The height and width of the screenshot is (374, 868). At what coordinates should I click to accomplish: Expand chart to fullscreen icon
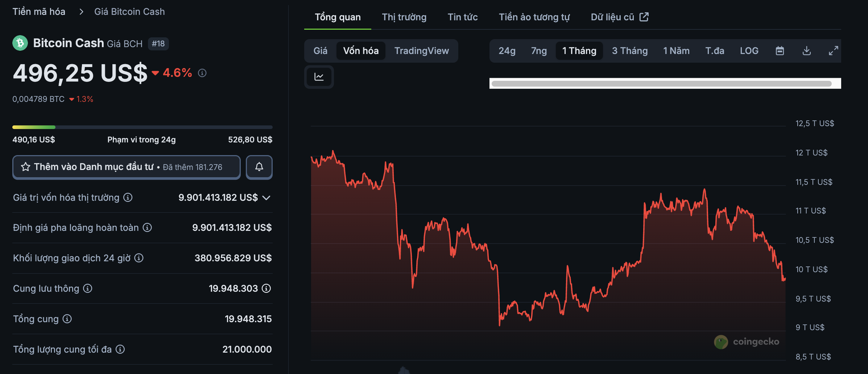(834, 51)
